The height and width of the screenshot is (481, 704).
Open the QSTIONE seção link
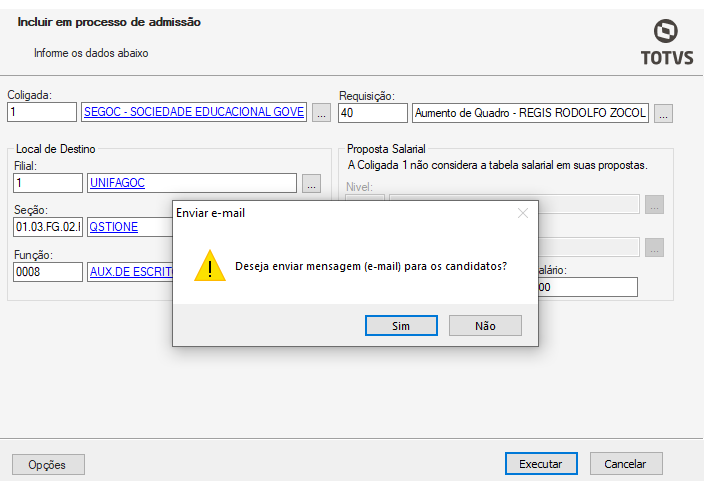(114, 227)
